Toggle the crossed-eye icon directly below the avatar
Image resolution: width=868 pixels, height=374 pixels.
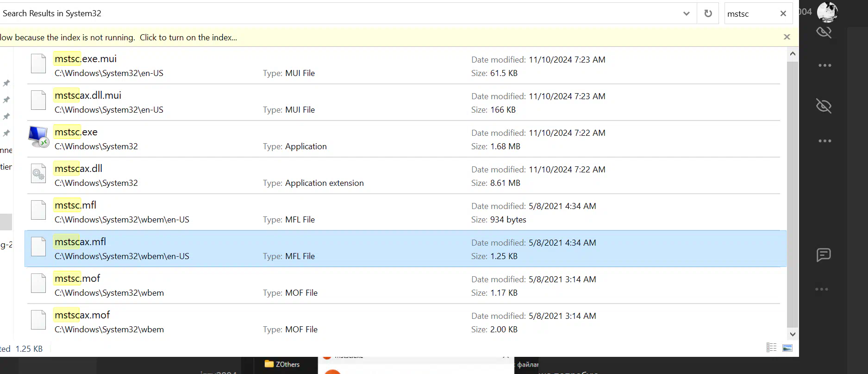(x=824, y=32)
